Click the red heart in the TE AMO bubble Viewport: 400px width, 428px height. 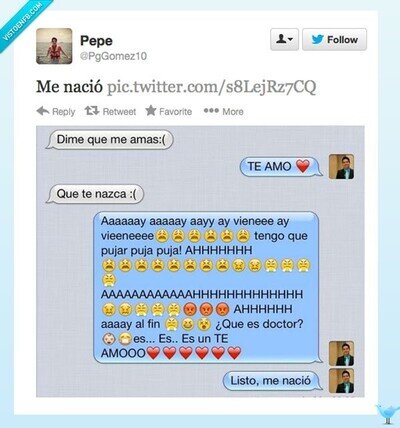pos(303,166)
